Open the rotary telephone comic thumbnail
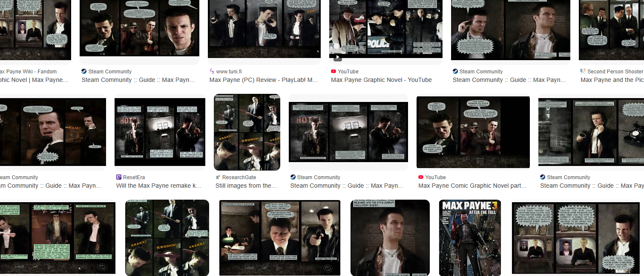 [591, 132]
